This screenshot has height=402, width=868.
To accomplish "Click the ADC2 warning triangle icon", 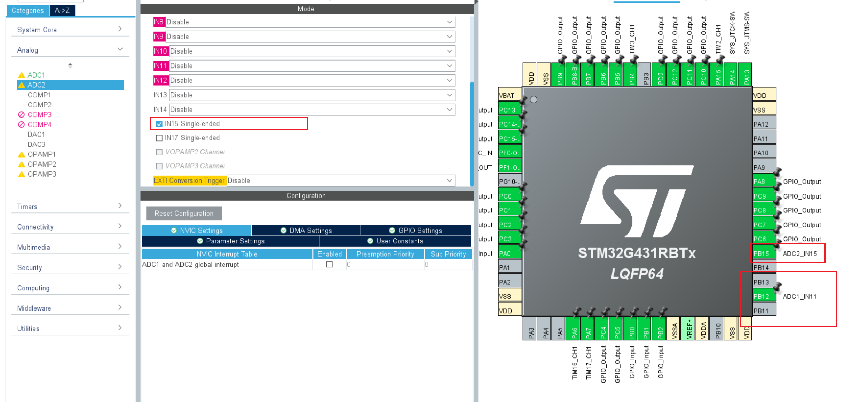I will [22, 85].
